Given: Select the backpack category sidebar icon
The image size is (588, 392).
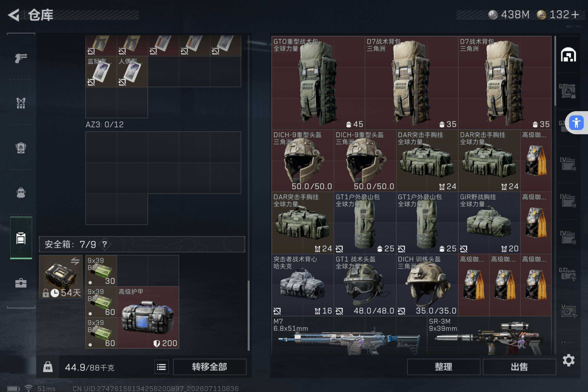Looking at the screenshot, I should click(x=21, y=193).
